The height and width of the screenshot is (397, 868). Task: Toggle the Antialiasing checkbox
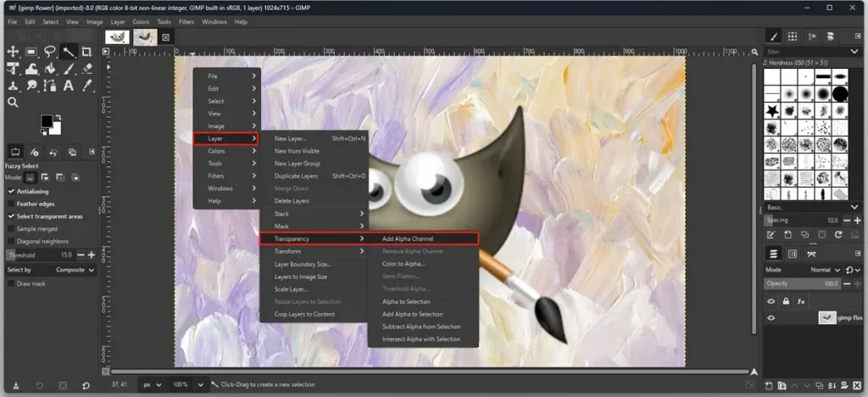(11, 192)
